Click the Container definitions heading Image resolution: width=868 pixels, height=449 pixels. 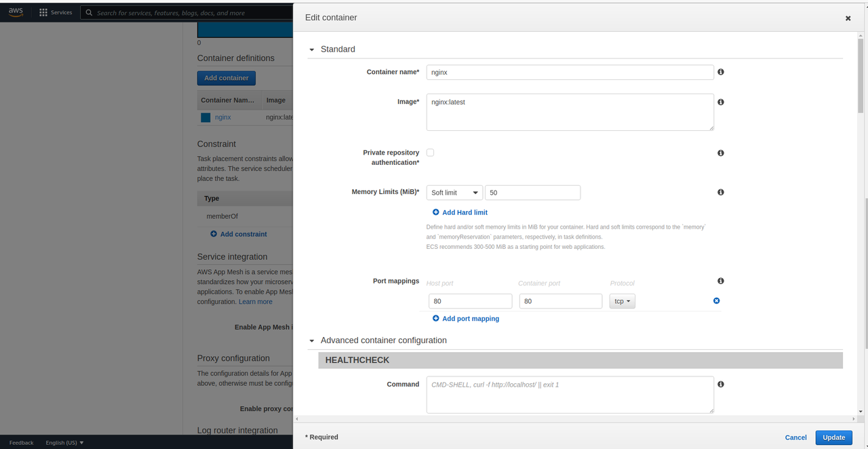coord(236,58)
